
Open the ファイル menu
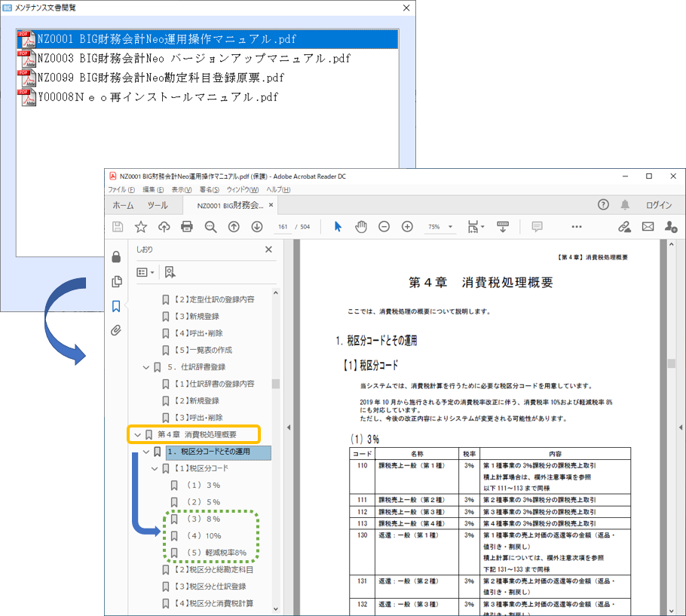pos(121,189)
